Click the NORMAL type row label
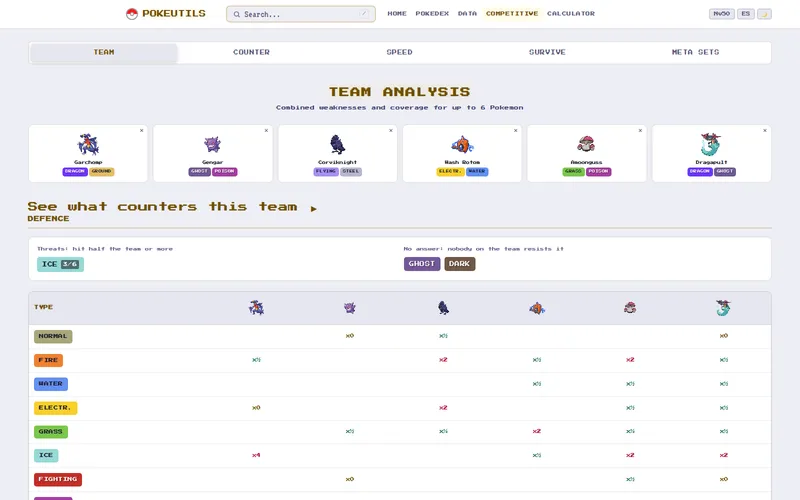Viewport: 800px width, 500px height. [53, 336]
